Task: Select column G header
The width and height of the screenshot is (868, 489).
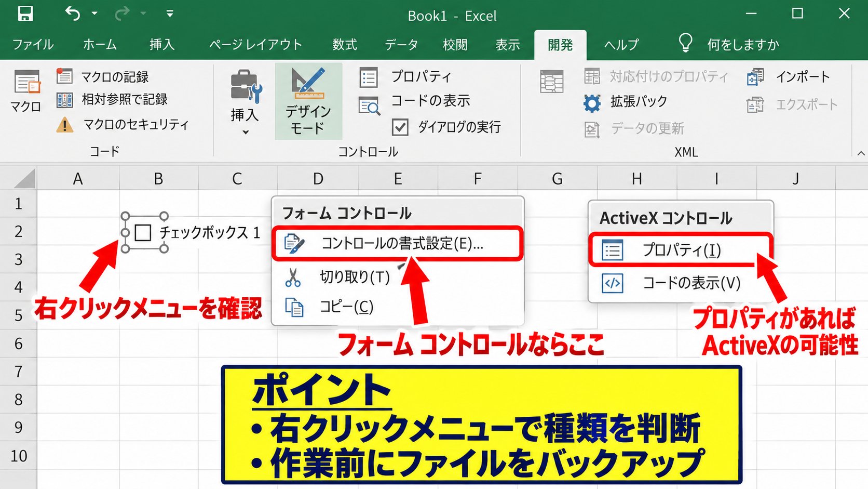Action: click(x=557, y=179)
